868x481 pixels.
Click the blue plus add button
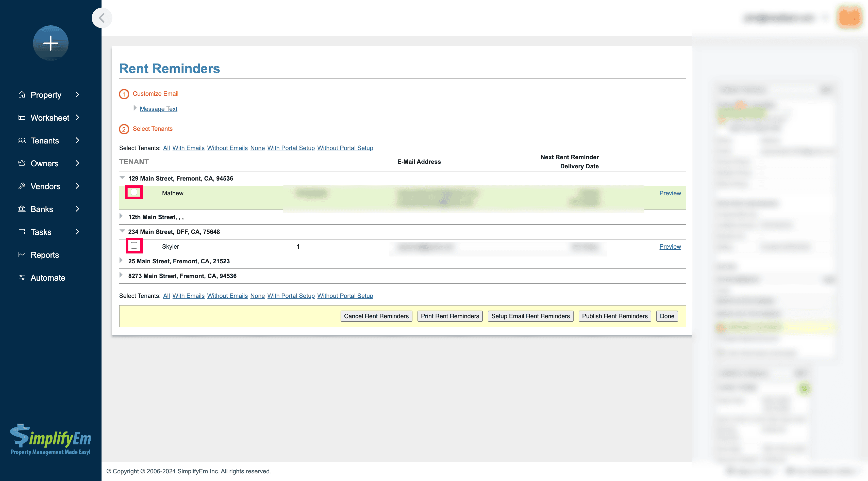click(x=51, y=43)
